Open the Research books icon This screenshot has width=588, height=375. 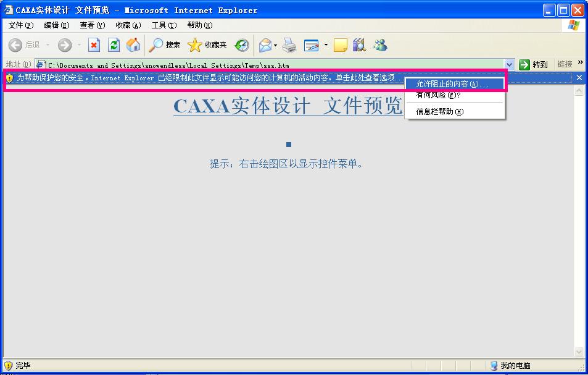pos(359,45)
